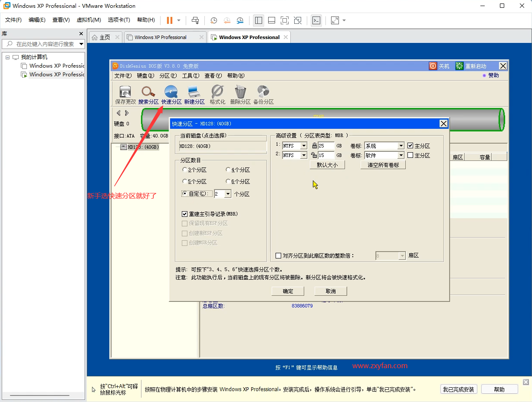Click the VMware snapshot toolbar icon
Viewport: 532px width, 402px height.
pyautogui.click(x=213, y=20)
